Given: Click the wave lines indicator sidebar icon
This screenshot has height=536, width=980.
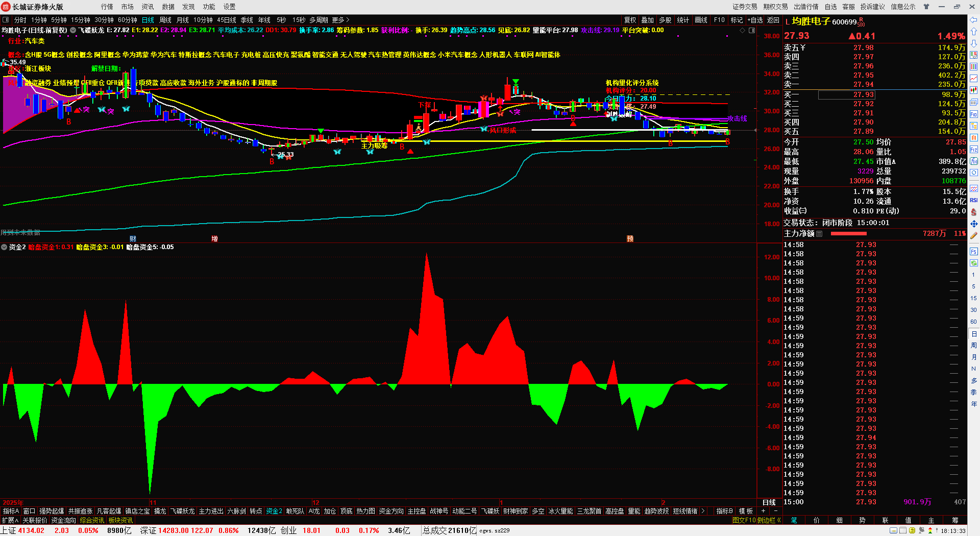Looking at the screenshot, I should [974, 188].
